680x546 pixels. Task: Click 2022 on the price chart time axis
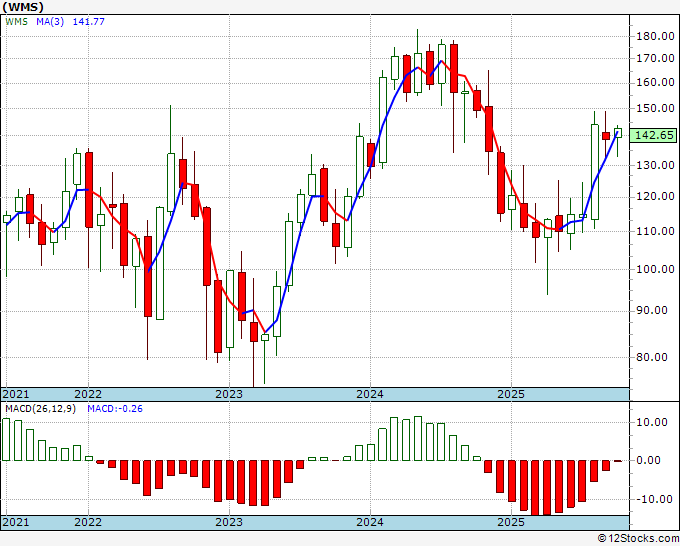88,394
